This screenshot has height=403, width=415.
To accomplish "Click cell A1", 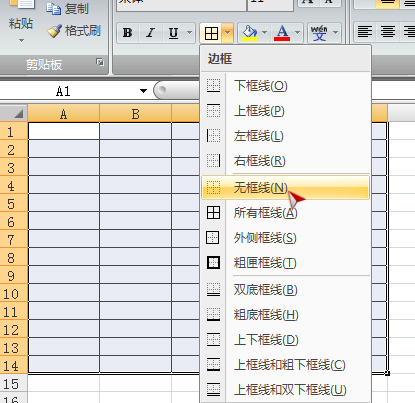I will (64, 131).
